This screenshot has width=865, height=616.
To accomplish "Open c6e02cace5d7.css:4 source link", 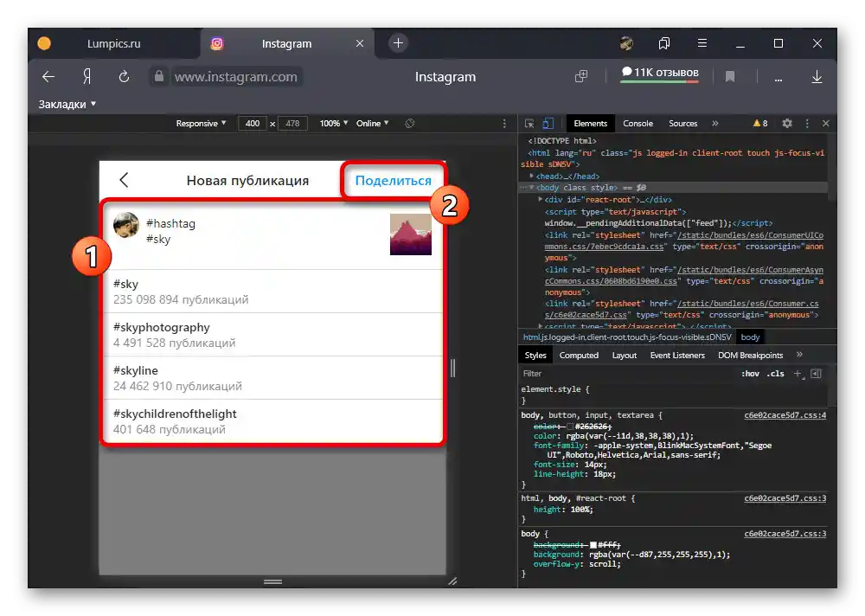I will tap(785, 415).
